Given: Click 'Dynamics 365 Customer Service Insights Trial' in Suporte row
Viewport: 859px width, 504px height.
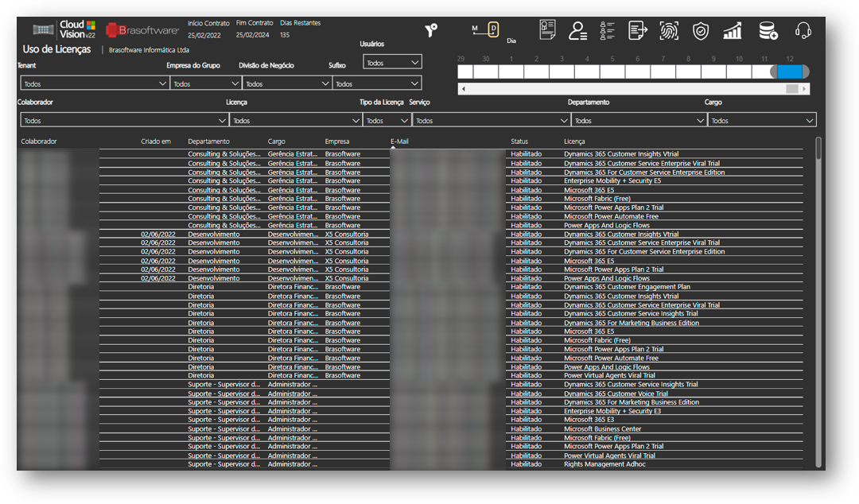Looking at the screenshot, I should (x=631, y=384).
